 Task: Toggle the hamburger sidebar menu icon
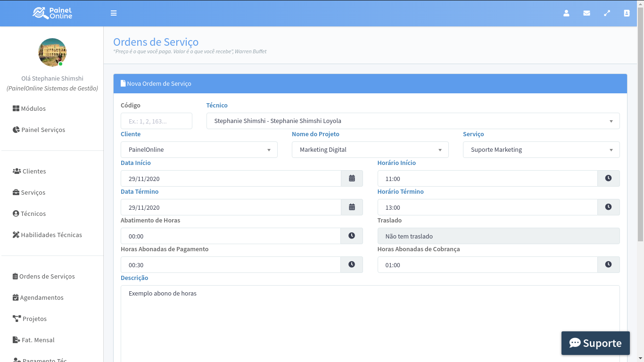coord(114,13)
